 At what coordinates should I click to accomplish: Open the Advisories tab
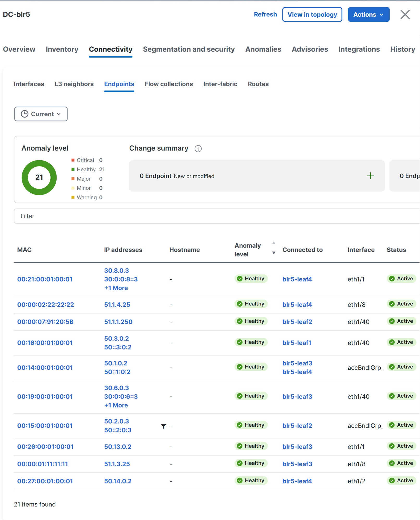click(x=310, y=49)
